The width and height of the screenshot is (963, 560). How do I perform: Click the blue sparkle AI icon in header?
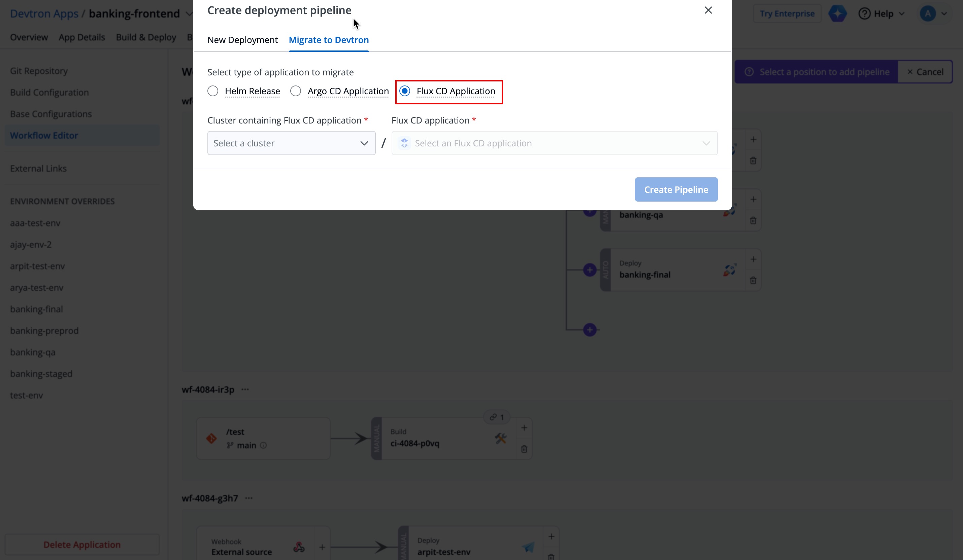pyautogui.click(x=837, y=14)
